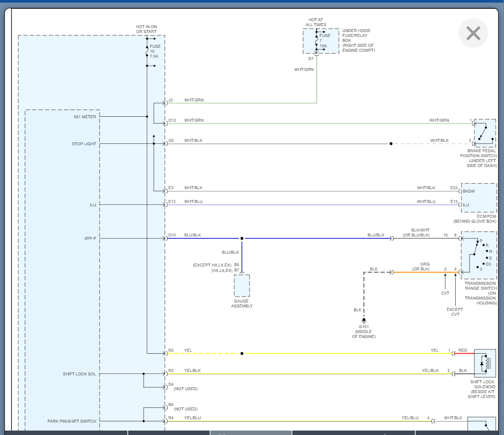Click the EXCEPT CVT annotation
504x435 pixels.
[x=455, y=312]
